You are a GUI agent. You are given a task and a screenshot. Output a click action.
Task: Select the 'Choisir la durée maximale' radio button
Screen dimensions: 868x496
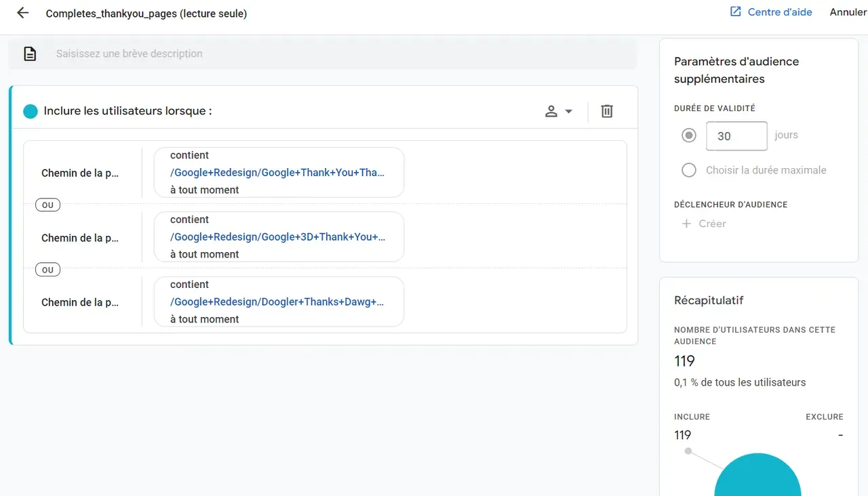pos(689,170)
